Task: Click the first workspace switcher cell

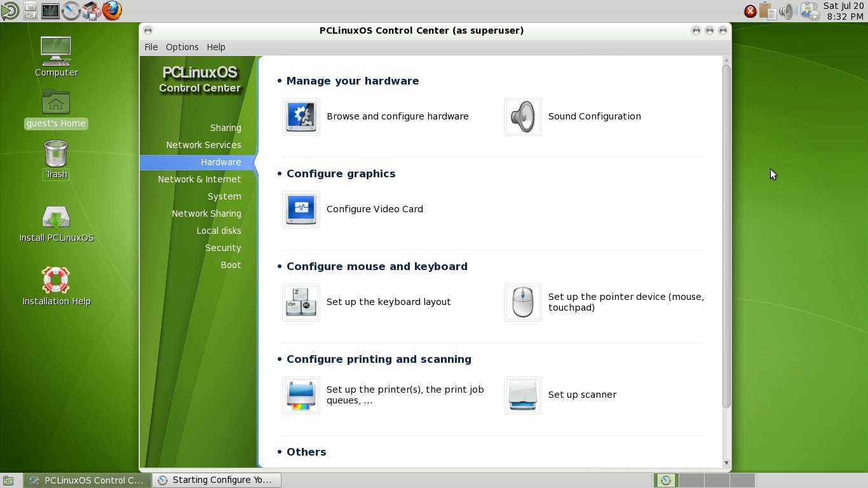Action: pos(665,480)
